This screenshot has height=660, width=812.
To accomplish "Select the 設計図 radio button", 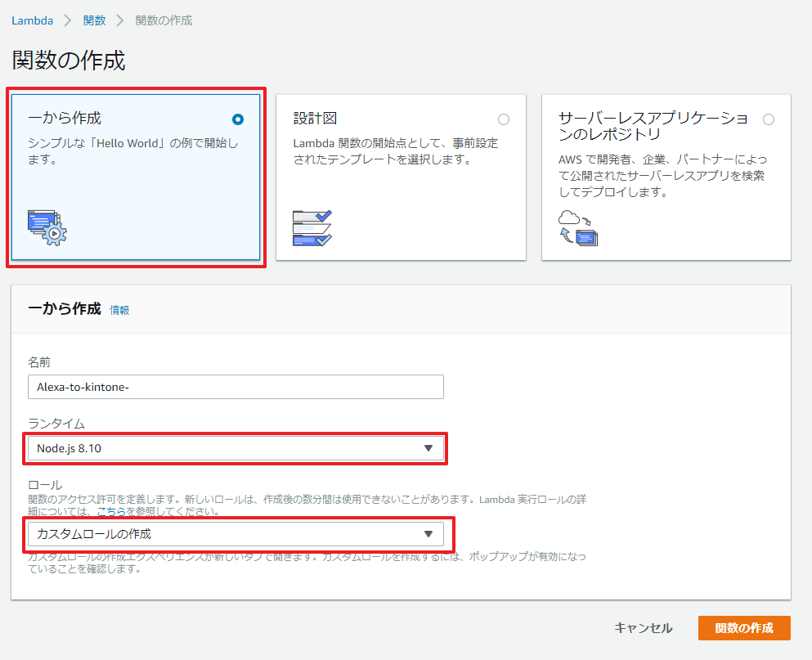I will (504, 119).
